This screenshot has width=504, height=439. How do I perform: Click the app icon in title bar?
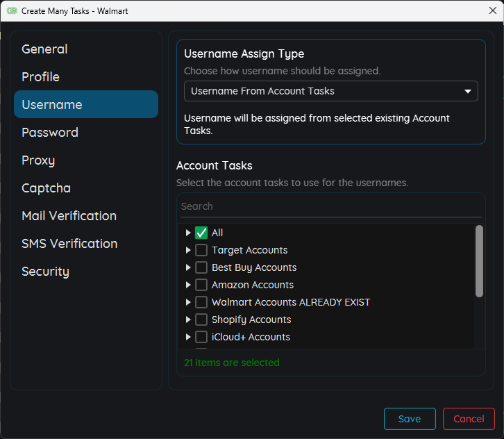point(11,11)
